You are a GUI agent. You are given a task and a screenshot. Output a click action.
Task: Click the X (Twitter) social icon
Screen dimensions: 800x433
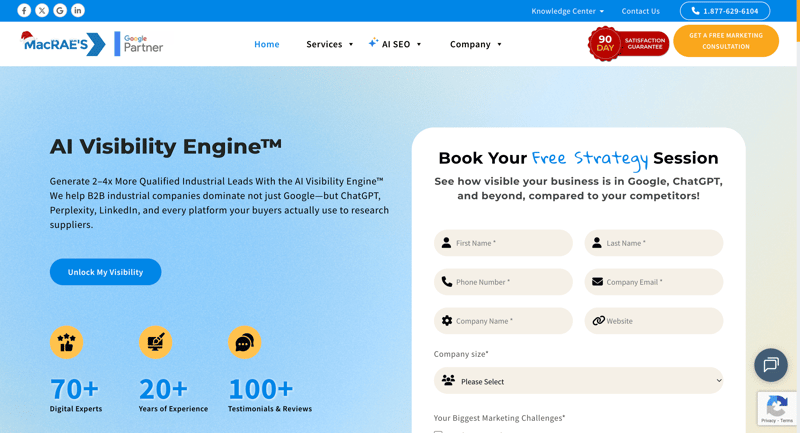pyautogui.click(x=42, y=10)
